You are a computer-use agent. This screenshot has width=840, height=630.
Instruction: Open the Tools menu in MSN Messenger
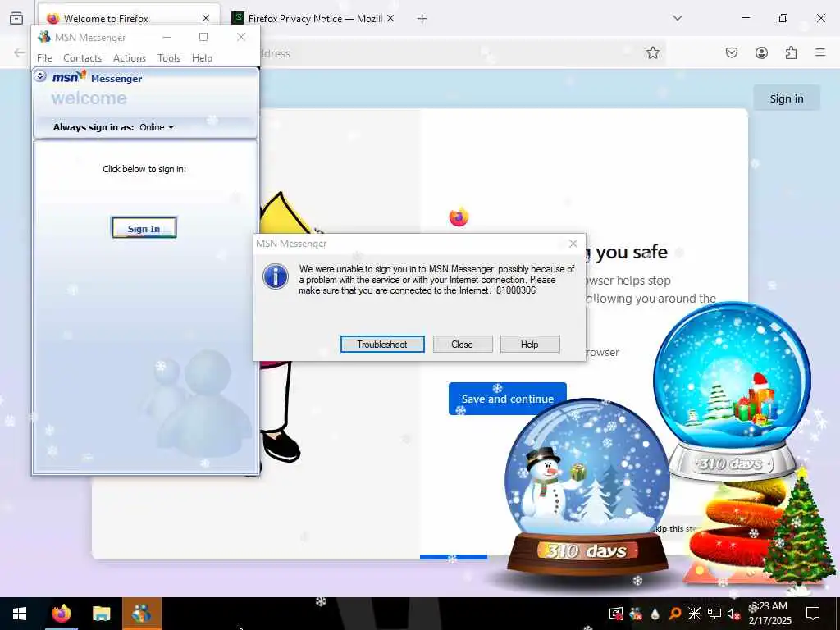click(x=169, y=58)
